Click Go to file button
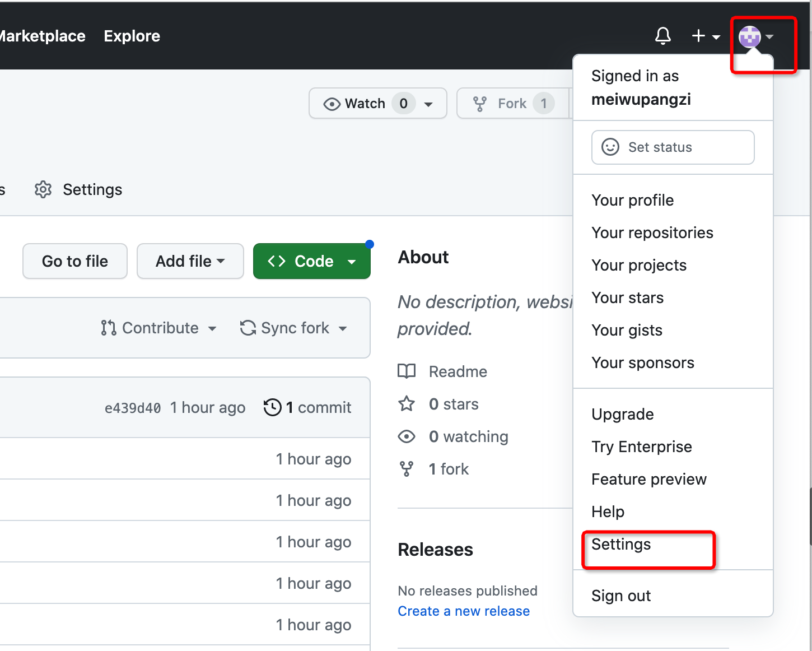This screenshot has width=812, height=651. coord(75,261)
